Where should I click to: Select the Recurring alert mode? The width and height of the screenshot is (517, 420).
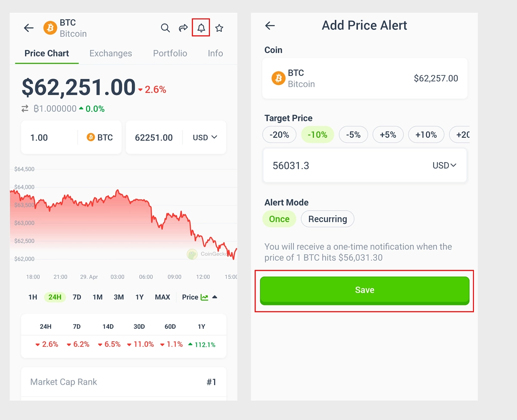tap(327, 219)
